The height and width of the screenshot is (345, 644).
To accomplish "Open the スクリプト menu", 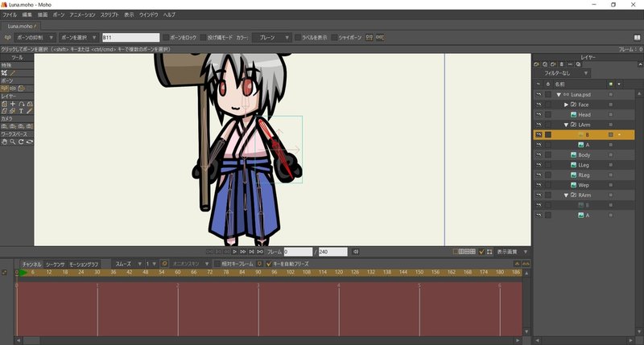I will point(109,14).
